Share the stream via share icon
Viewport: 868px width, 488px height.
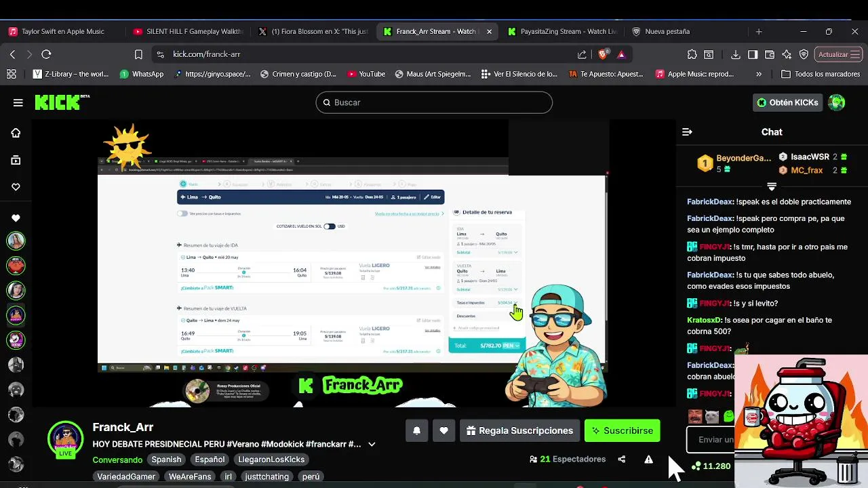pyautogui.click(x=622, y=459)
